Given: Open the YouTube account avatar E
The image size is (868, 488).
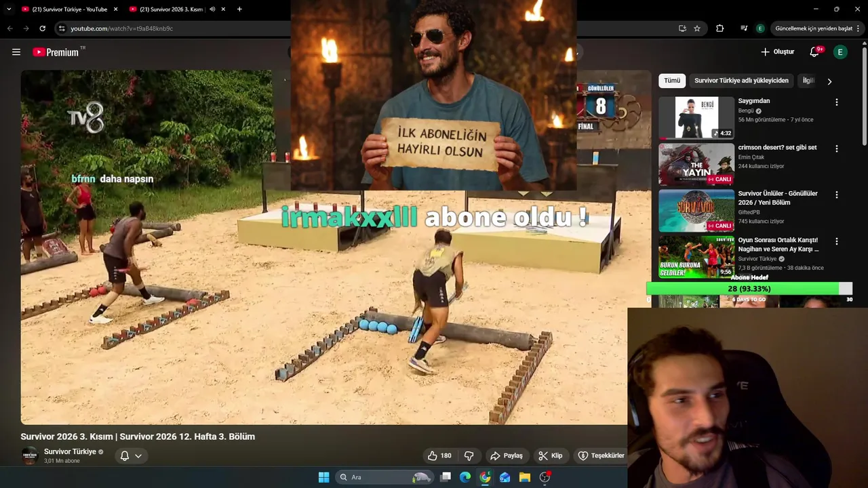Looking at the screenshot, I should tap(840, 52).
